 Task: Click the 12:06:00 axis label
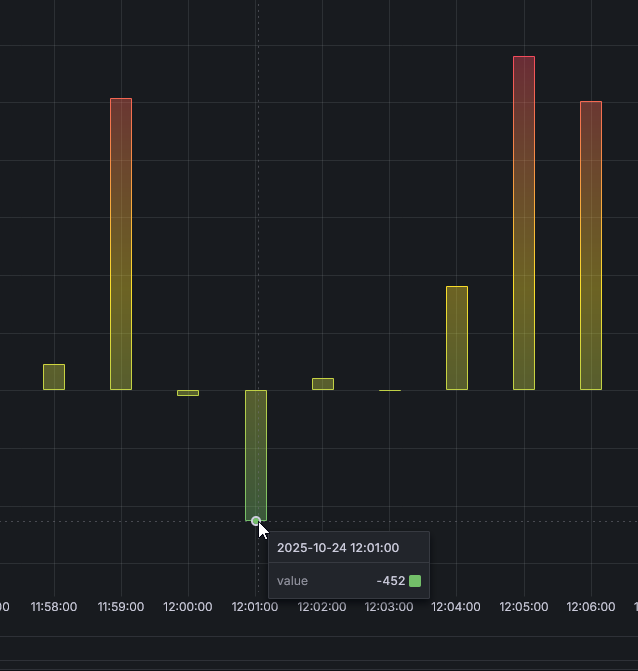pyautogui.click(x=591, y=607)
